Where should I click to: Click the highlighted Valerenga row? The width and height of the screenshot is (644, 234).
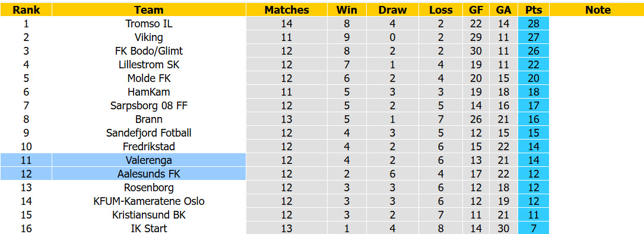click(x=123, y=160)
